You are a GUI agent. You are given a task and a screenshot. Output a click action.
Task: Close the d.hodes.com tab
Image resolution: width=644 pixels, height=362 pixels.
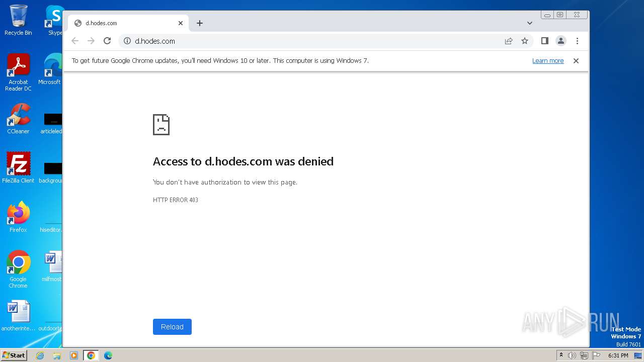tap(181, 23)
